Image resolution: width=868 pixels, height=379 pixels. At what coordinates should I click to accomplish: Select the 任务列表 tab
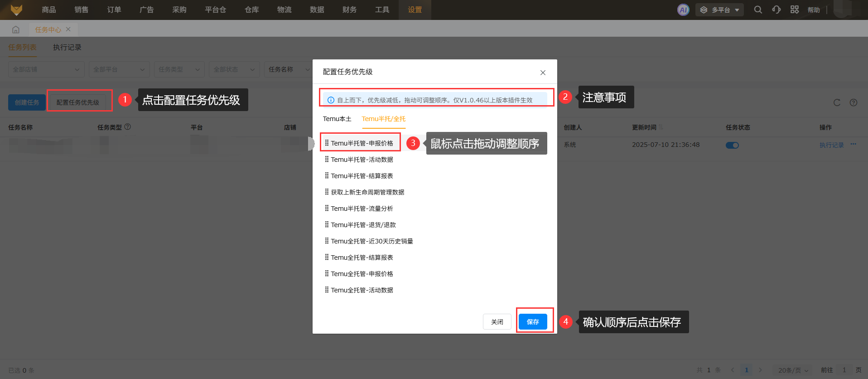pyautogui.click(x=22, y=47)
